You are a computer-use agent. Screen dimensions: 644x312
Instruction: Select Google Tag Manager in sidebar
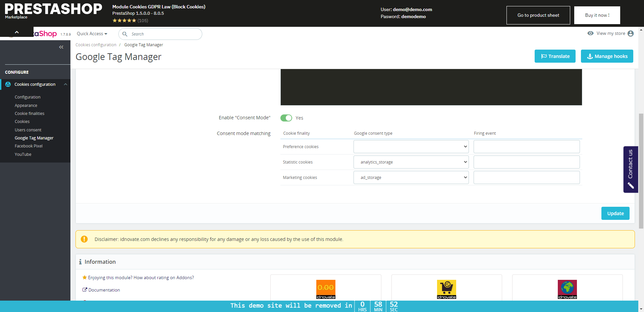point(34,138)
